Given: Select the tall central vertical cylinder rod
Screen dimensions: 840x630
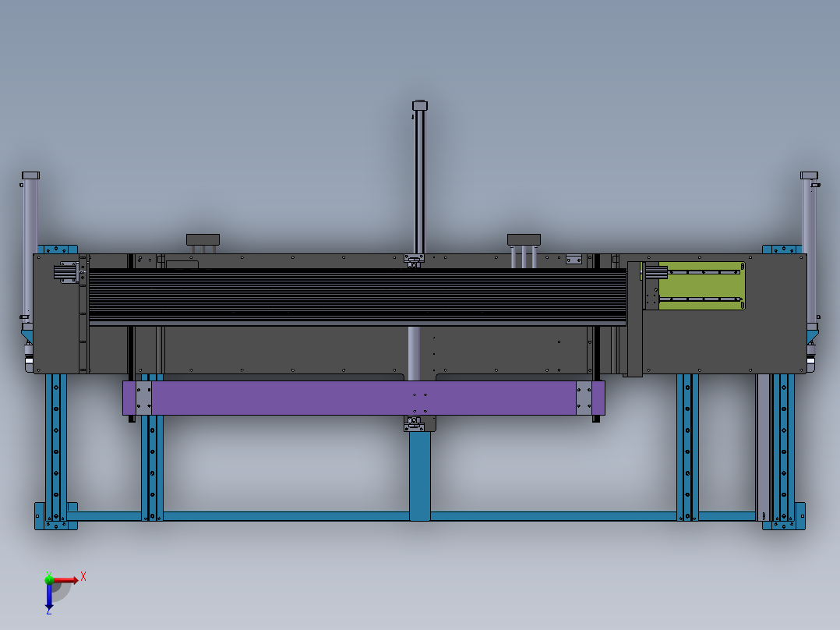Looking at the screenshot, I should click(419, 177).
